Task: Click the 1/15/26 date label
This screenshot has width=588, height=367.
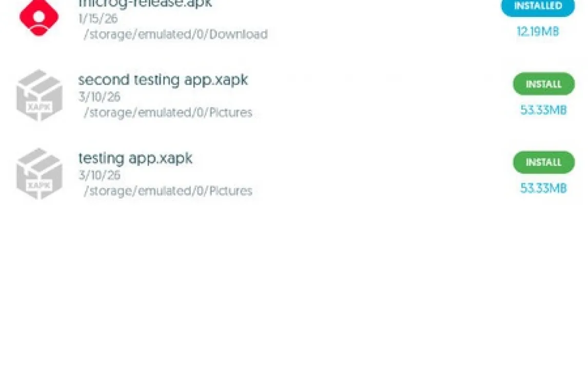Action: 98,18
